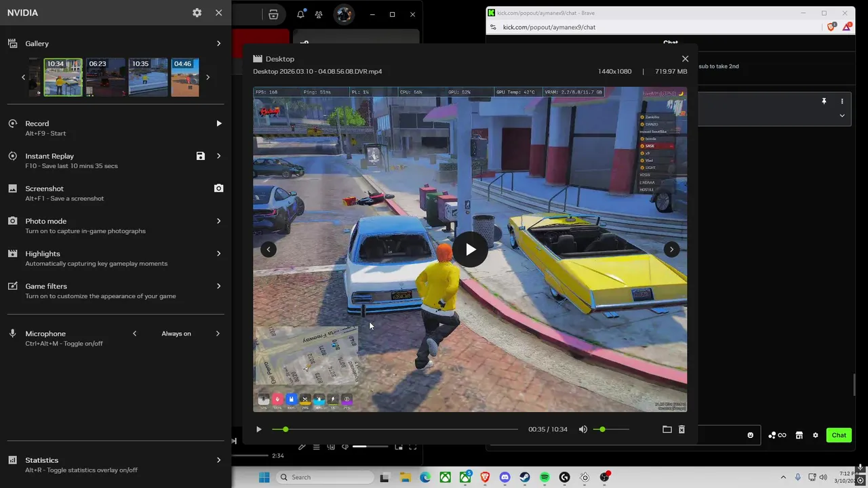Adjust the viewer volume slider
868x488 pixels.
click(611, 429)
